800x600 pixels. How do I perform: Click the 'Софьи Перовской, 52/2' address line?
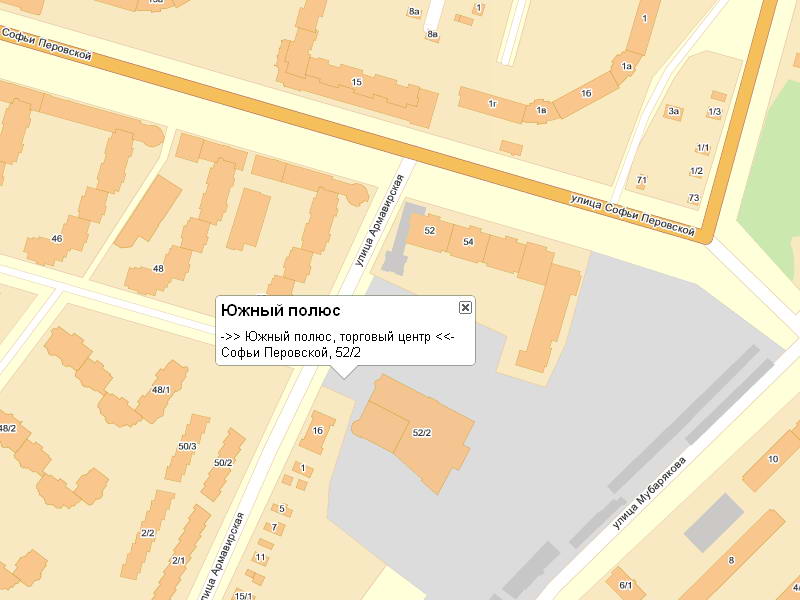point(291,353)
